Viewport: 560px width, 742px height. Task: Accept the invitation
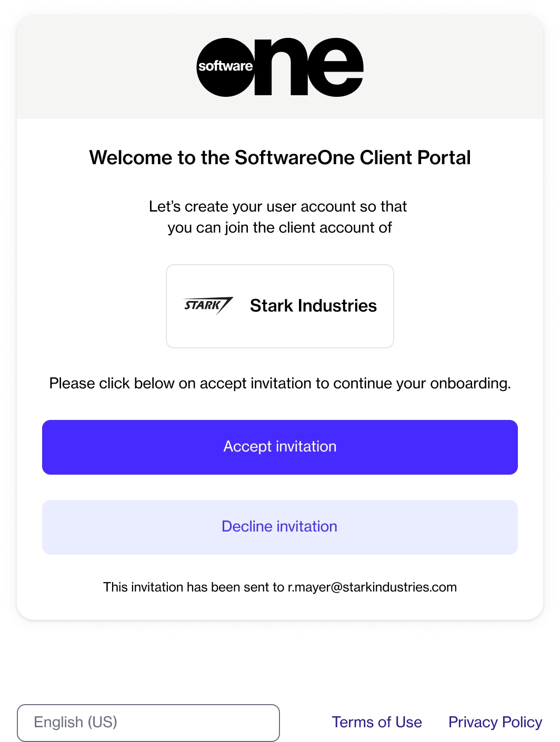click(x=280, y=447)
